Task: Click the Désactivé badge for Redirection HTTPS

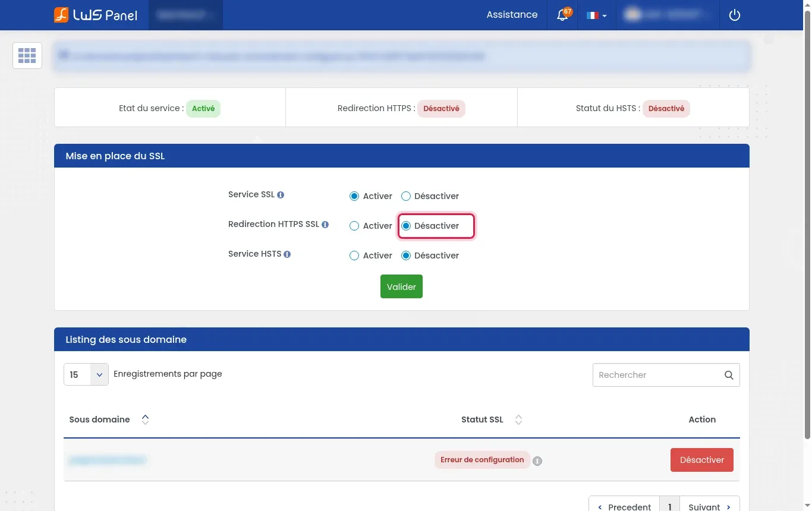Action: (441, 109)
